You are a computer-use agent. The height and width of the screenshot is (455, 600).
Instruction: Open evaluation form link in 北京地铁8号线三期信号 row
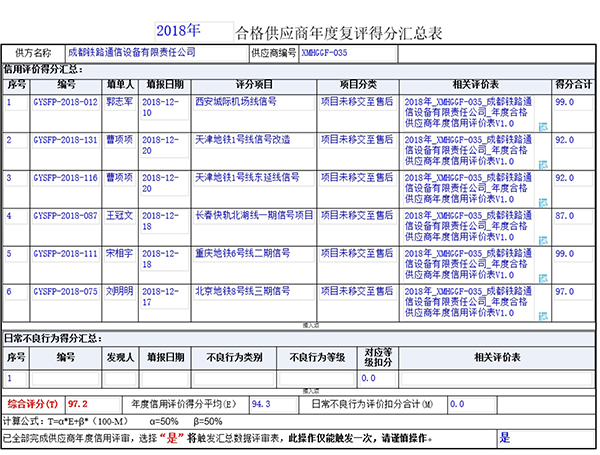coord(468,302)
